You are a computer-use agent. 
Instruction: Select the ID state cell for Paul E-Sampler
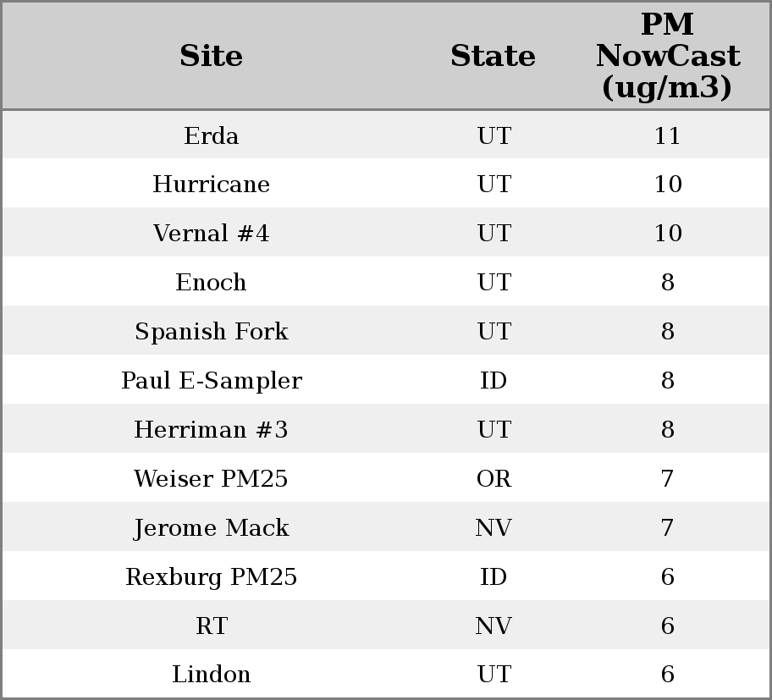tap(494, 381)
